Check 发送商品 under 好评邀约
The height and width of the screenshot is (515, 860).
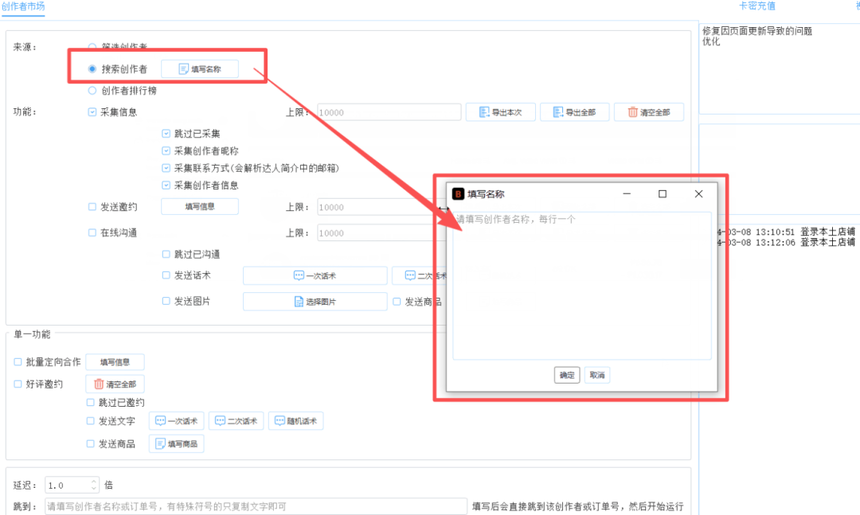click(90, 444)
